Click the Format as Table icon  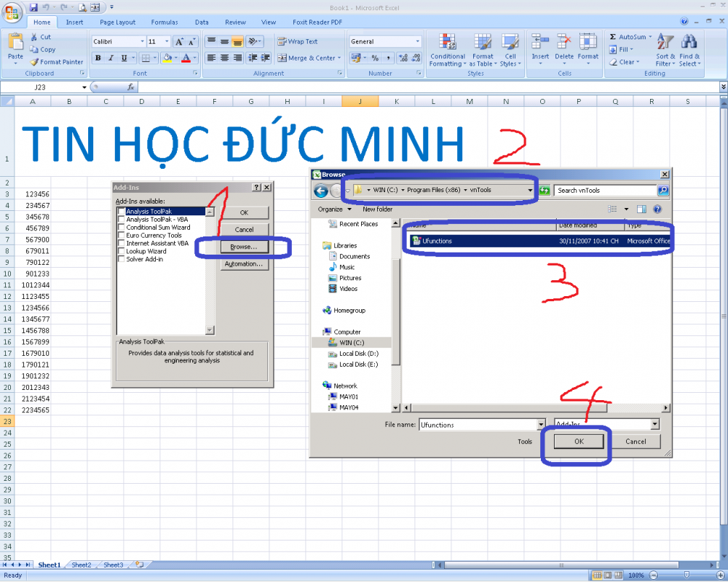[x=483, y=42]
